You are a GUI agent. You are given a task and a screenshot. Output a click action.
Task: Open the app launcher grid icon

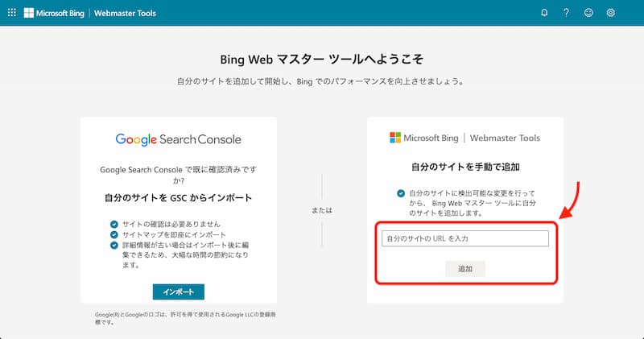point(12,13)
